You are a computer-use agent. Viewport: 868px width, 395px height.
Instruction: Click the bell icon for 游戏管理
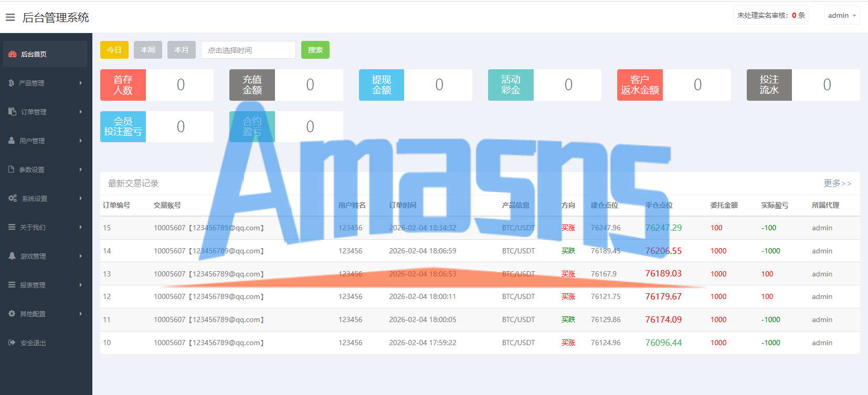point(12,256)
